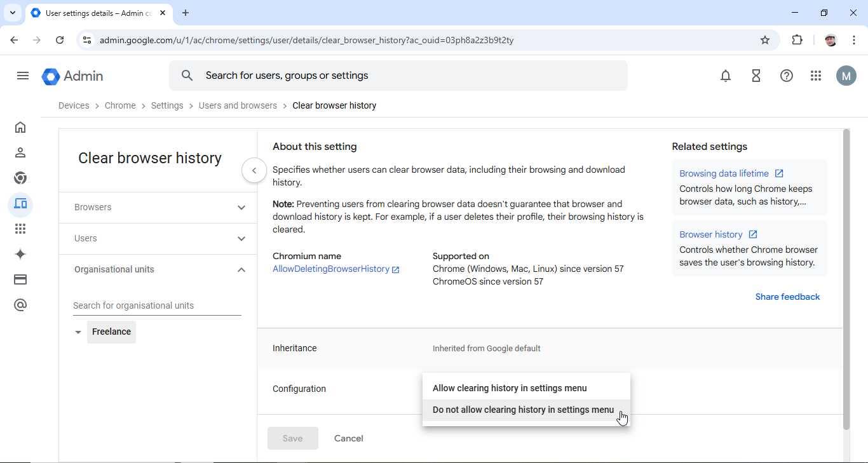Open the Chrome three-dot menu
Screen dimensions: 868x463
[x=854, y=40]
